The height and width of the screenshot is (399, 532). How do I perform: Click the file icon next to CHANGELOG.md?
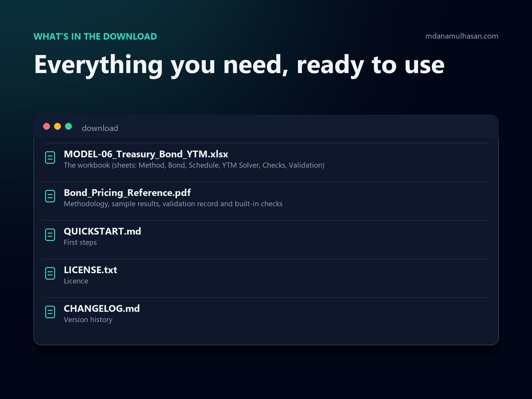pyautogui.click(x=50, y=312)
